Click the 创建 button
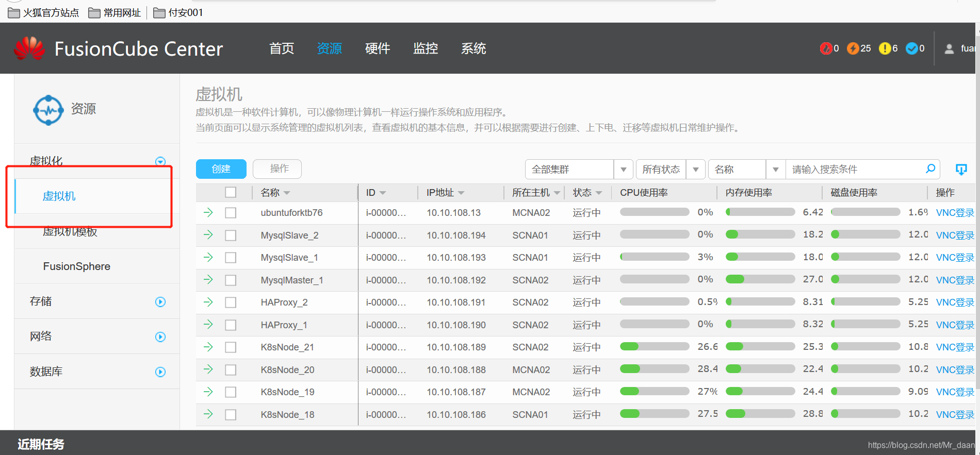This screenshot has height=455, width=980. point(221,169)
